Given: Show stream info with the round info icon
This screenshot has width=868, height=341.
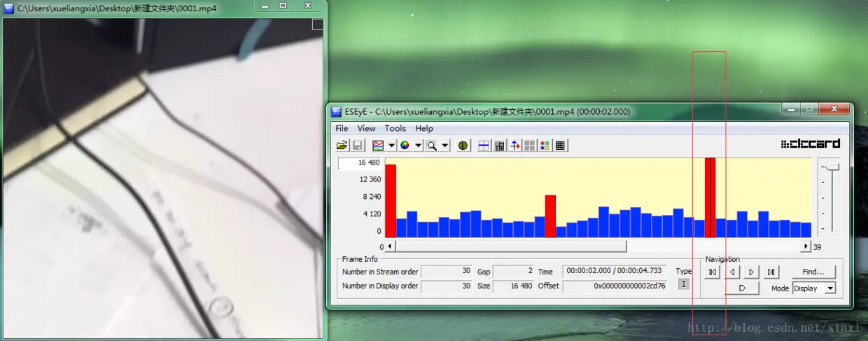Looking at the screenshot, I should click(x=463, y=145).
